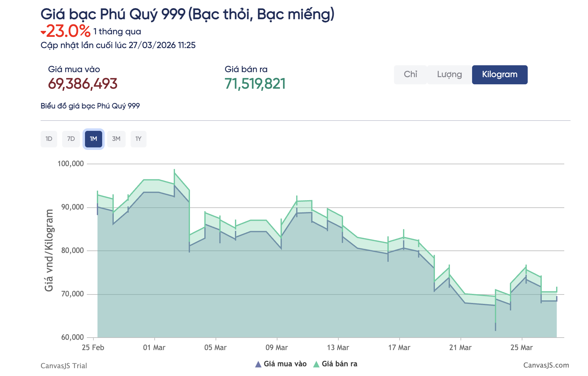Switch to the 3M time range

(x=116, y=139)
